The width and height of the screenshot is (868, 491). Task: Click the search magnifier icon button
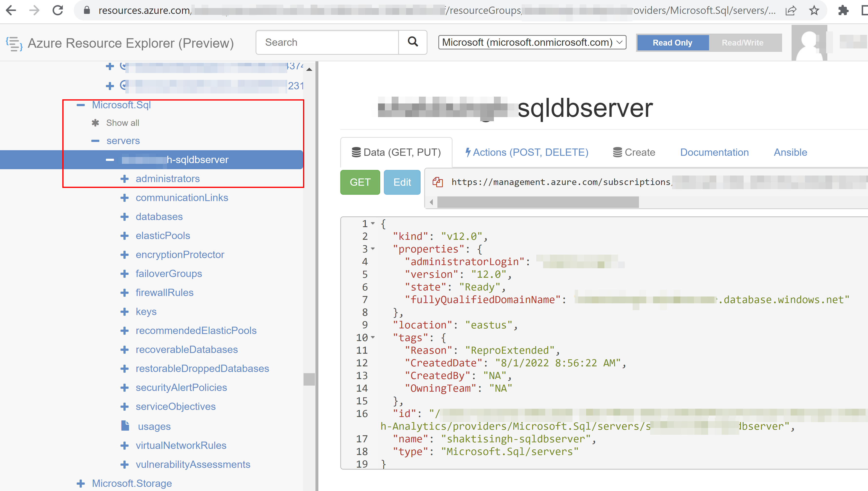tap(413, 42)
